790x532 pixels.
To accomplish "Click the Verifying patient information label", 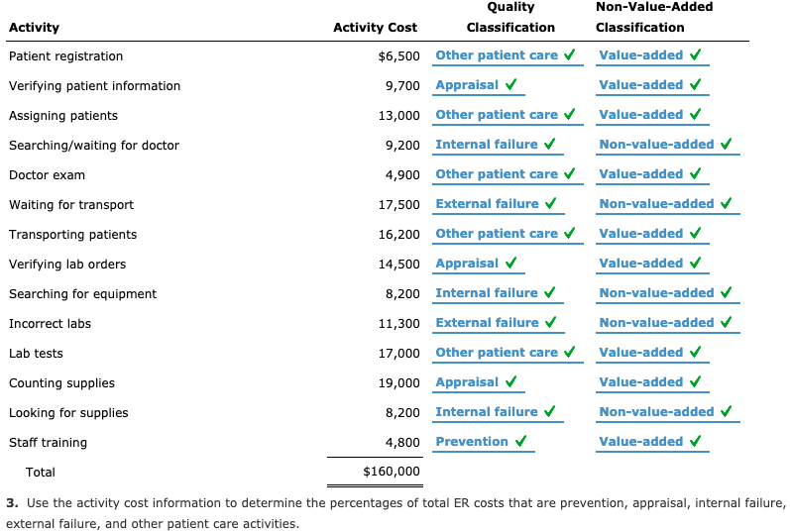I will (95, 85).
